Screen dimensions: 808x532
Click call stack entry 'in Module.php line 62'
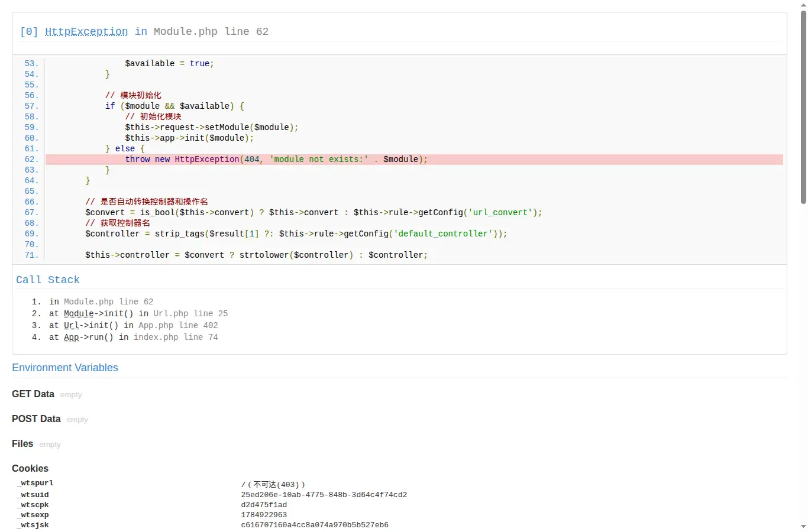coord(101,301)
